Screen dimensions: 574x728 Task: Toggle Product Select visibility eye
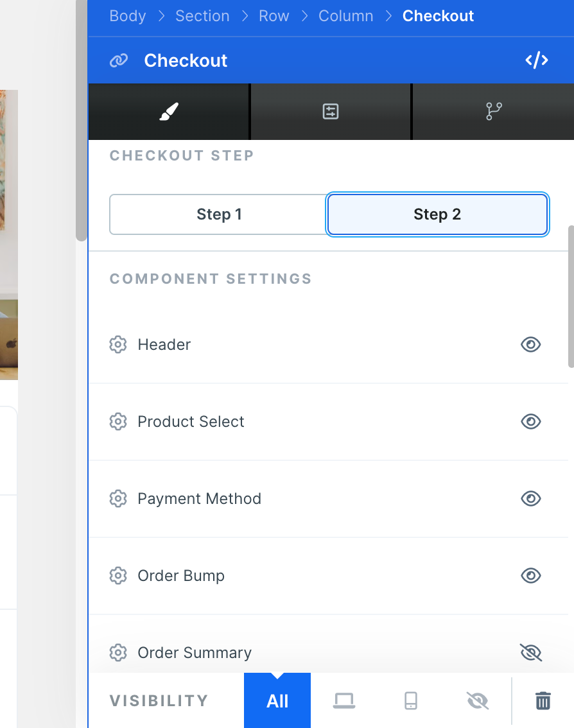point(531,422)
